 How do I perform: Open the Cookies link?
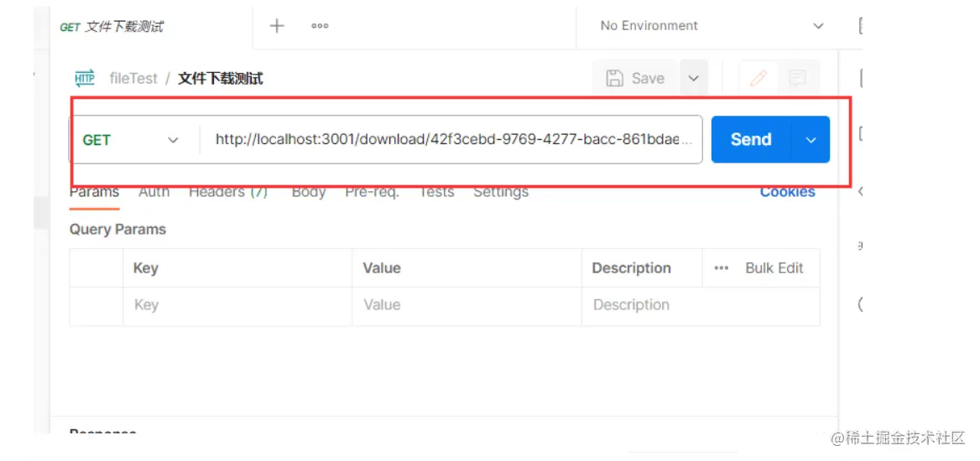pyautogui.click(x=787, y=192)
